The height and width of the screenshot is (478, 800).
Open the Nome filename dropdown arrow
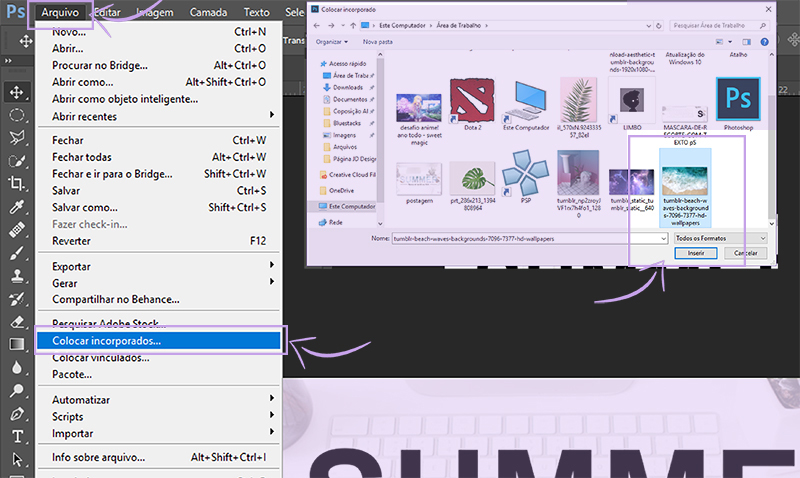point(663,238)
